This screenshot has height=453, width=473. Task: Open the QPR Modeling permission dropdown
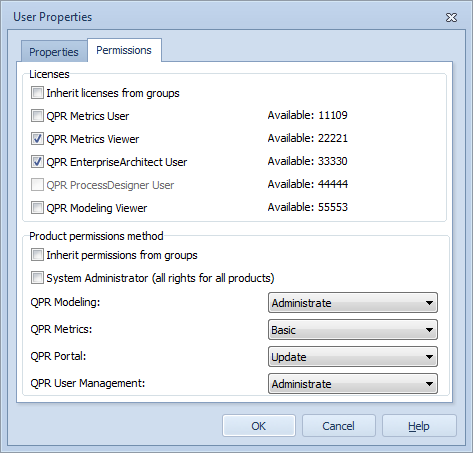click(x=353, y=303)
